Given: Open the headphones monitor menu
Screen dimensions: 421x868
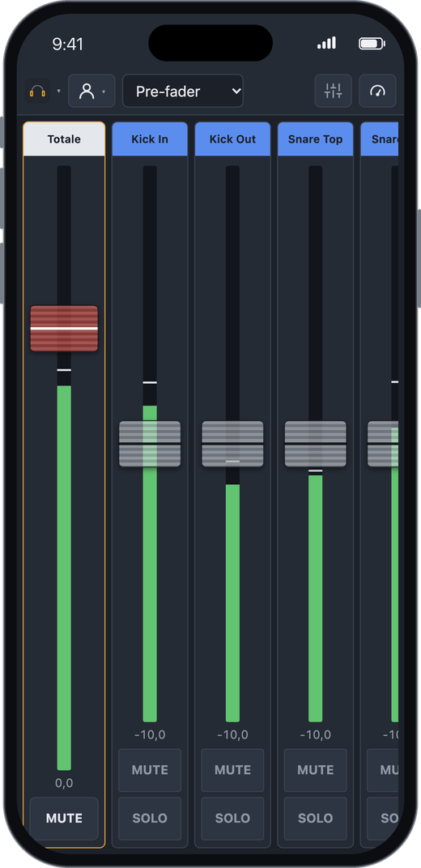Looking at the screenshot, I should coord(37,91).
